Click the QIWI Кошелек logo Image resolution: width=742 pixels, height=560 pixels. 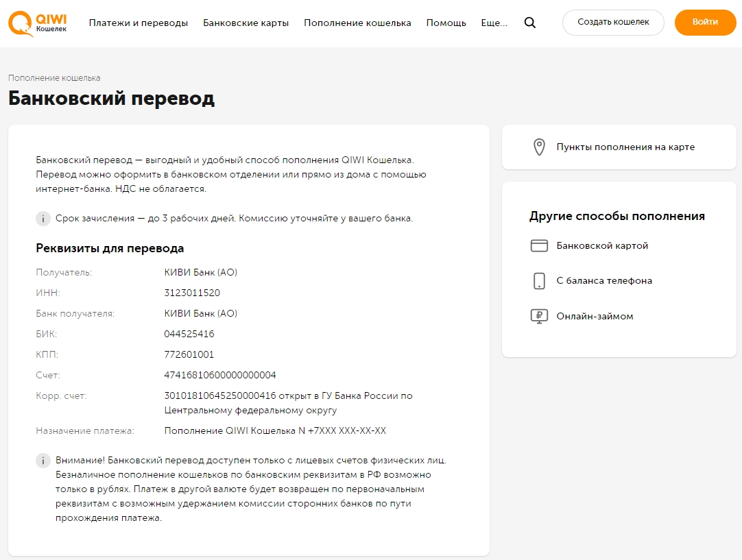click(38, 24)
